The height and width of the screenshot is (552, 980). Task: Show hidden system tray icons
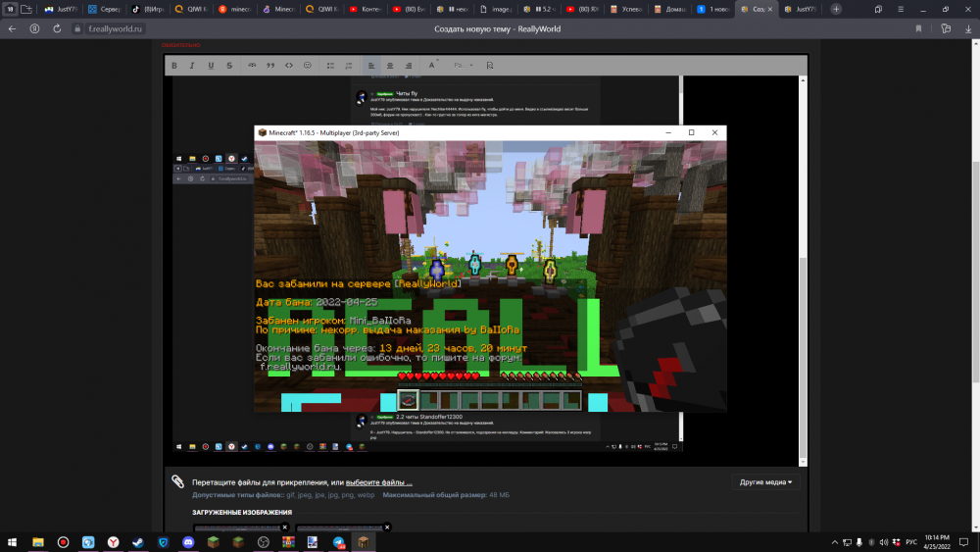[x=834, y=542]
